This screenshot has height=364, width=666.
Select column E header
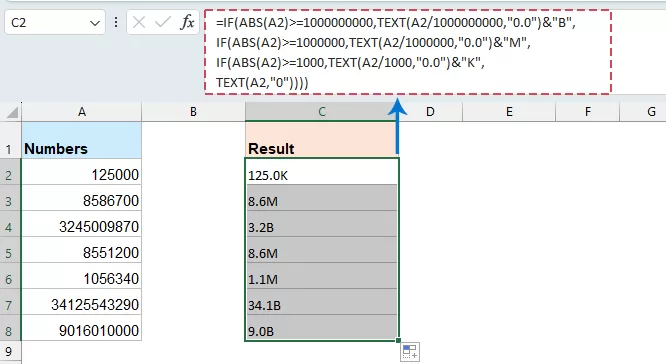[509, 112]
